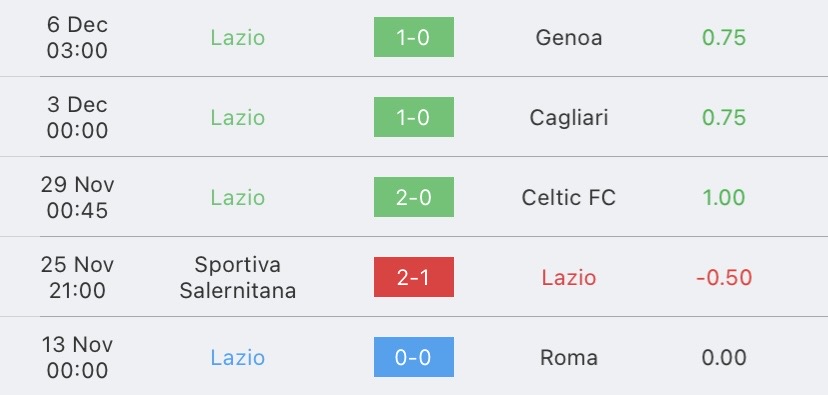This screenshot has width=828, height=395.
Task: Click the 0.75 handicap in Genoa row
Action: 724,37
